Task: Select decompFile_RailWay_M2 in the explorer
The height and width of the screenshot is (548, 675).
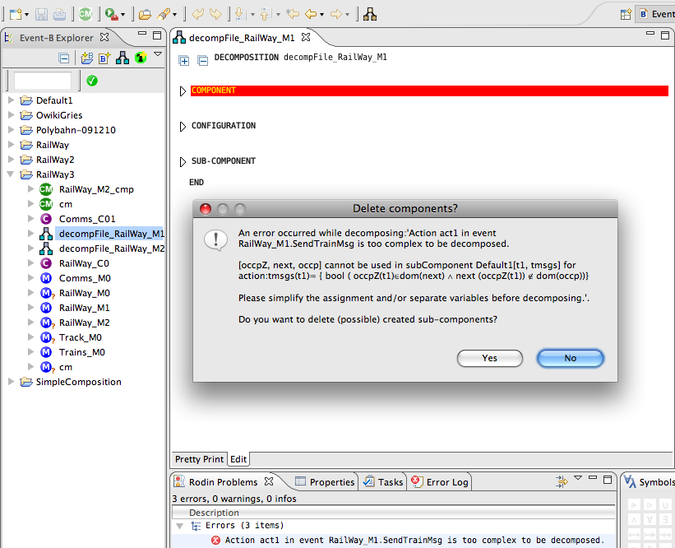Action: pos(112,248)
